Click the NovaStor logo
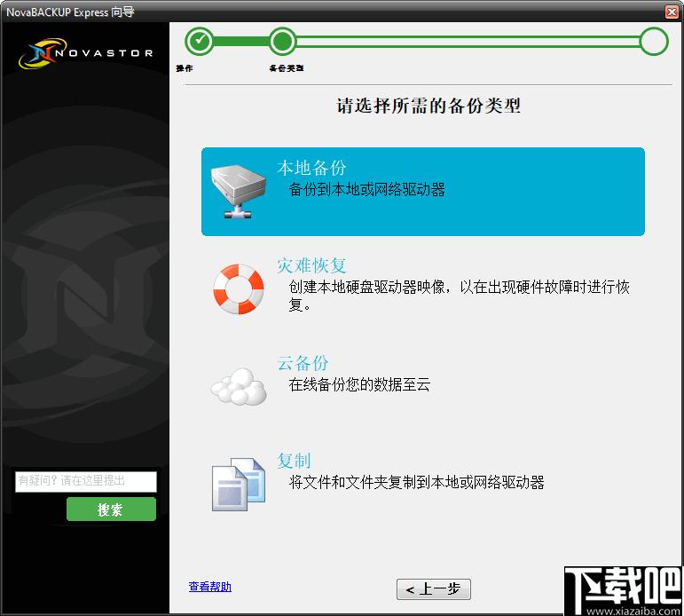The width and height of the screenshot is (684, 616). tap(86, 53)
